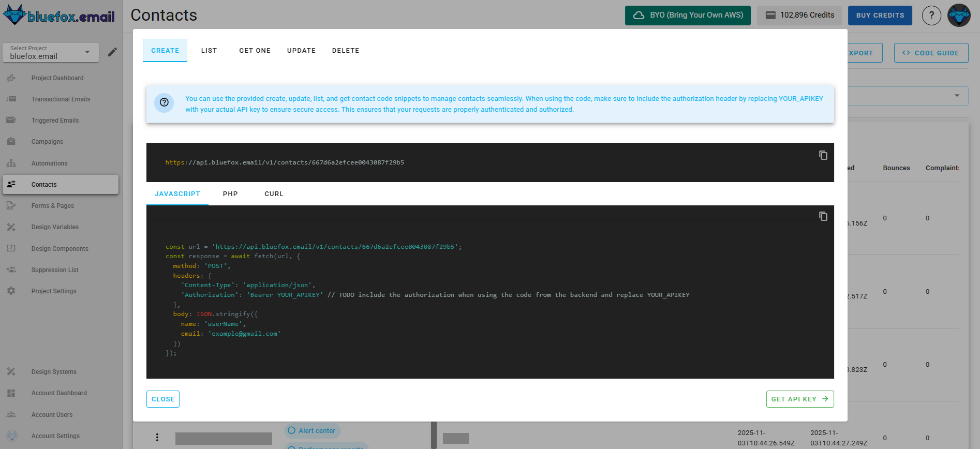Viewport: 980px width, 449px height.
Task: Click the 2025-11-03T10:44:27.249Z timestamp
Action: (x=839, y=438)
